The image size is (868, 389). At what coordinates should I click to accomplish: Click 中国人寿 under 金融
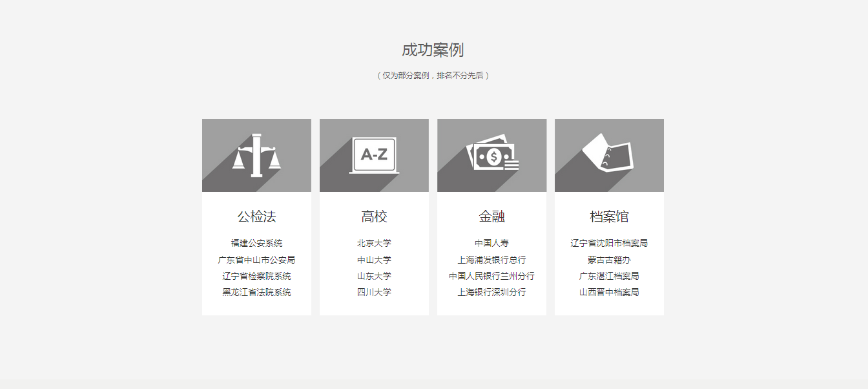[491, 244]
